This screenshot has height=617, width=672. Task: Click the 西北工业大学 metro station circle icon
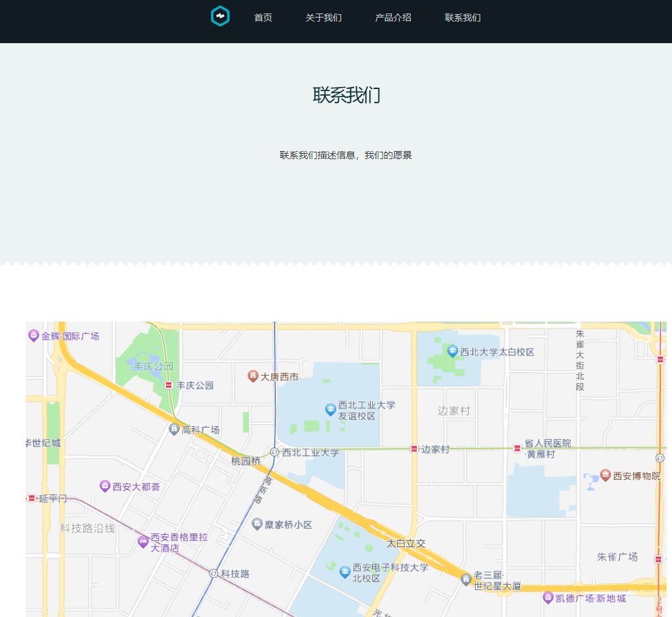pyautogui.click(x=275, y=452)
